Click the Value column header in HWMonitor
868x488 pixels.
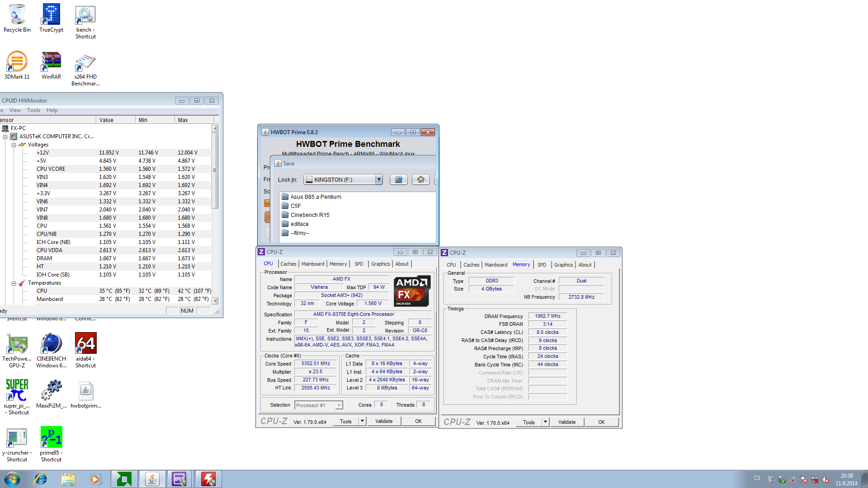pyautogui.click(x=115, y=120)
